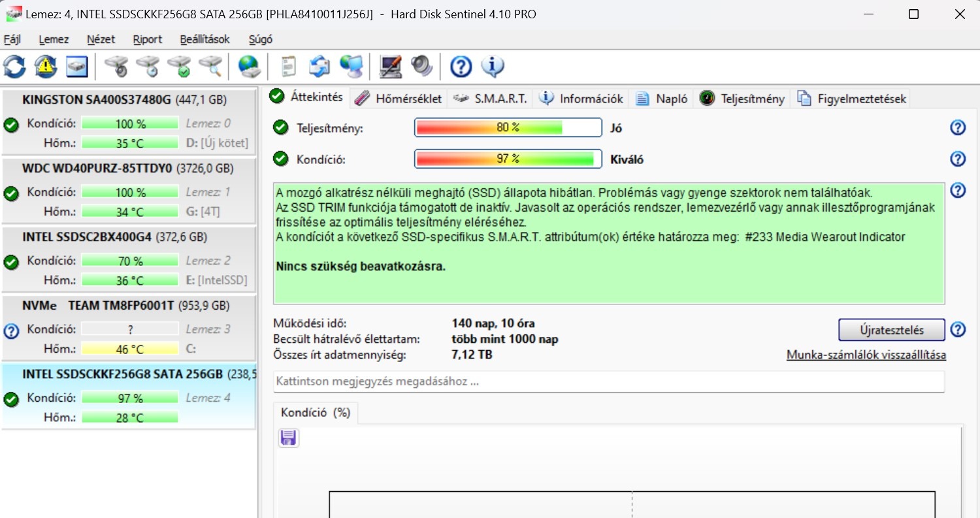The image size is (980, 518).
Task: Click the Nincs szükség beavatkozásra text
Action: [x=361, y=267]
